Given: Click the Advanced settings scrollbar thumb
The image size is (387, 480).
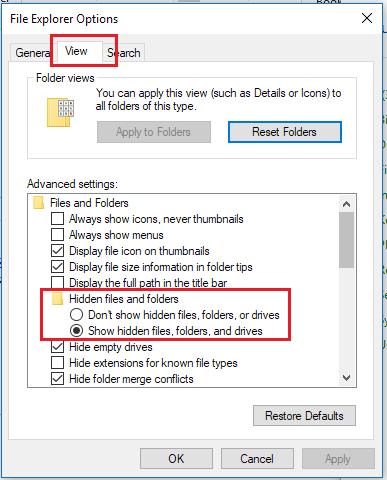Looking at the screenshot, I should click(347, 240).
